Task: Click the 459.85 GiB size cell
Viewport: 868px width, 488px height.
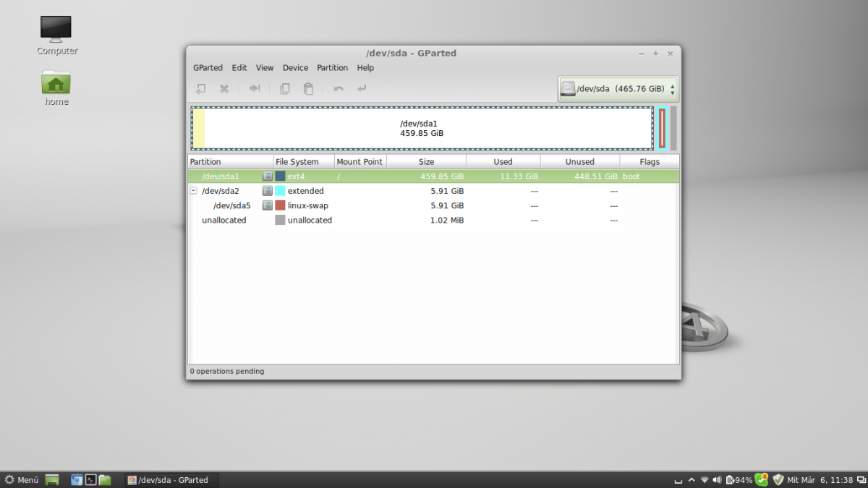Action: [442, 176]
